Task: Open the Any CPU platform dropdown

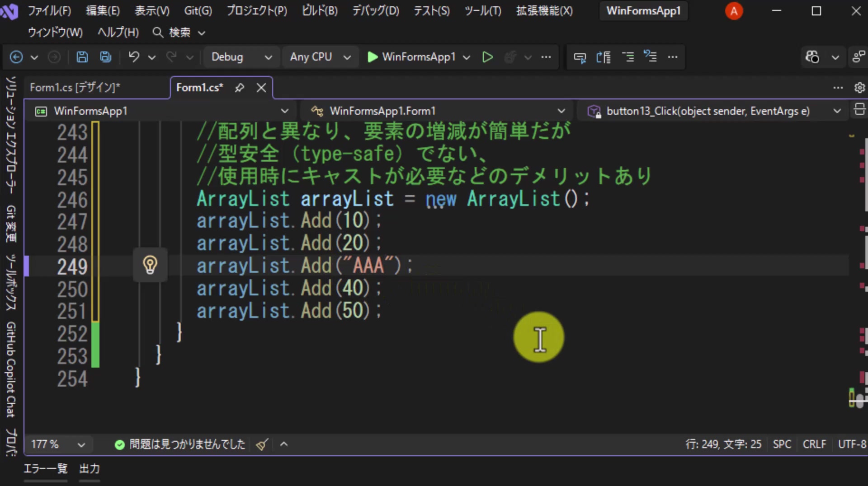Action: (320, 57)
